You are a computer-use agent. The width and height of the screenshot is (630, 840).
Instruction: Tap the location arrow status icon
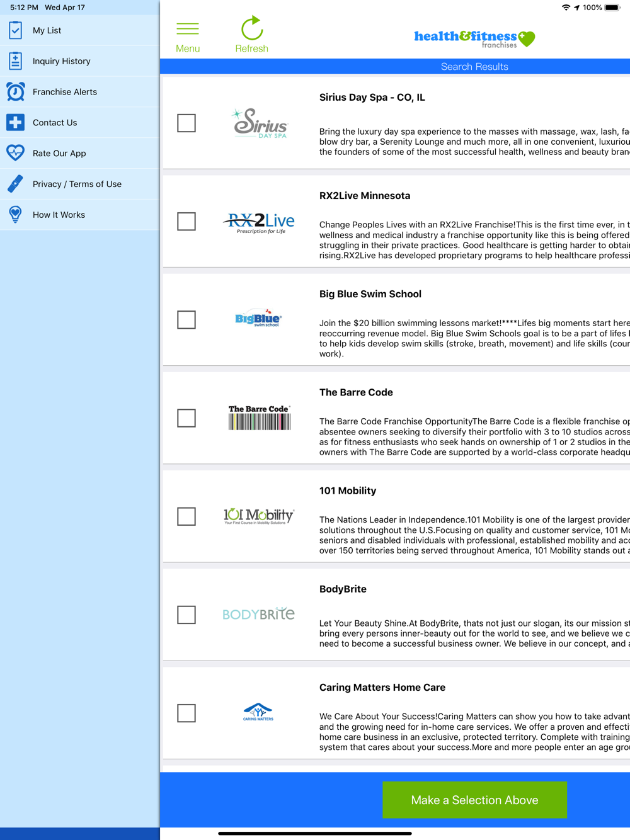(x=576, y=8)
